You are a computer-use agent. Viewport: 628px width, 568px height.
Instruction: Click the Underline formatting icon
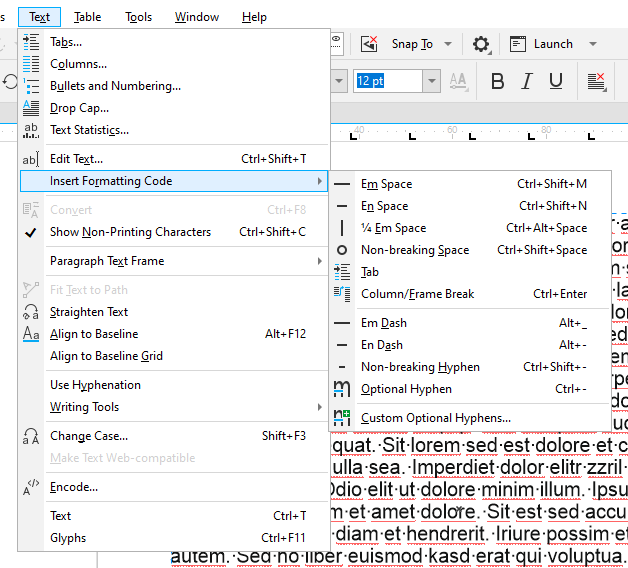(x=556, y=81)
